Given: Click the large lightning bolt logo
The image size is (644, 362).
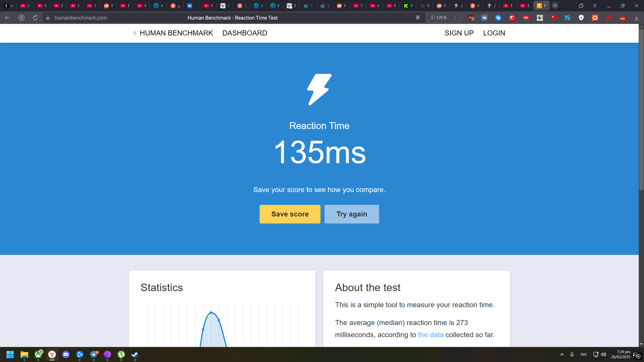Looking at the screenshot, I should pos(319,89).
